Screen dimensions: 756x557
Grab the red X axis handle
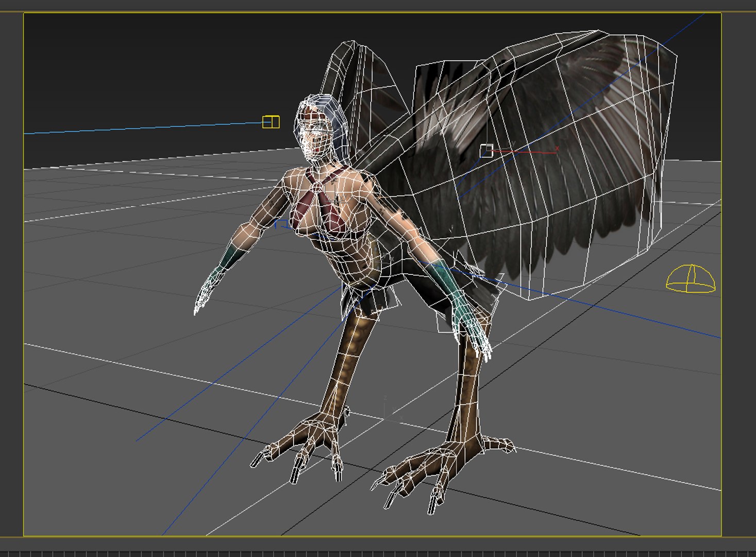coord(526,151)
